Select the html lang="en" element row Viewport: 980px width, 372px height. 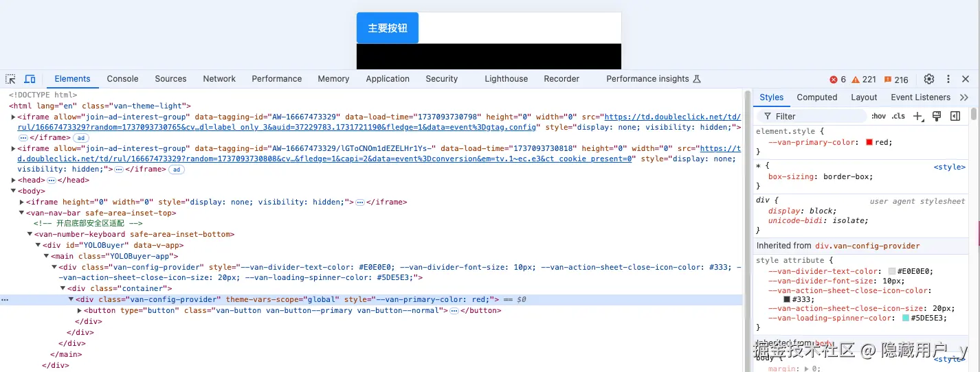point(100,106)
